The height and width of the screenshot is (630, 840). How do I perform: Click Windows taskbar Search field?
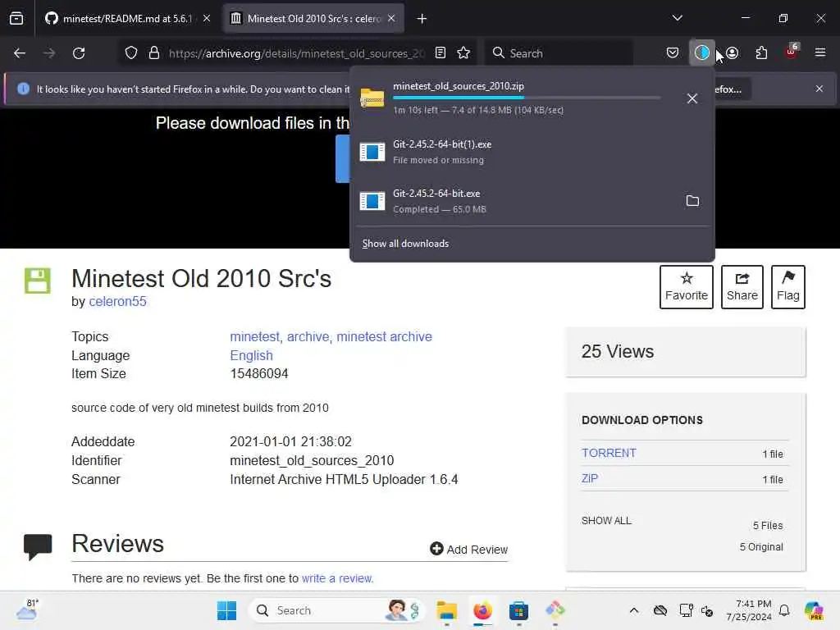336,610
